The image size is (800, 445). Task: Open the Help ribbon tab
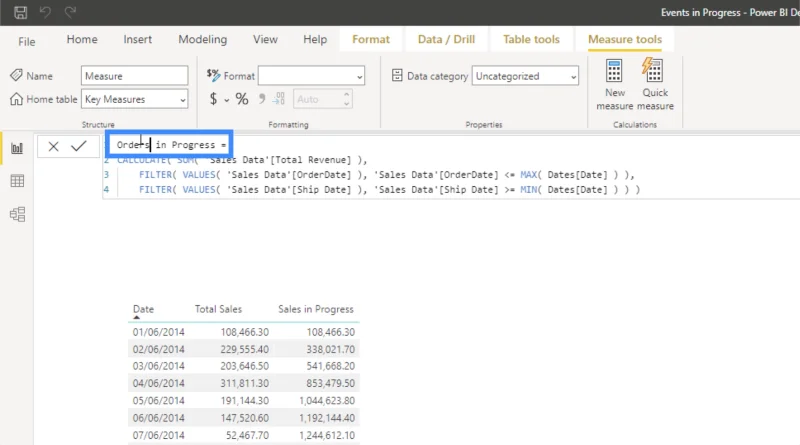[315, 39]
